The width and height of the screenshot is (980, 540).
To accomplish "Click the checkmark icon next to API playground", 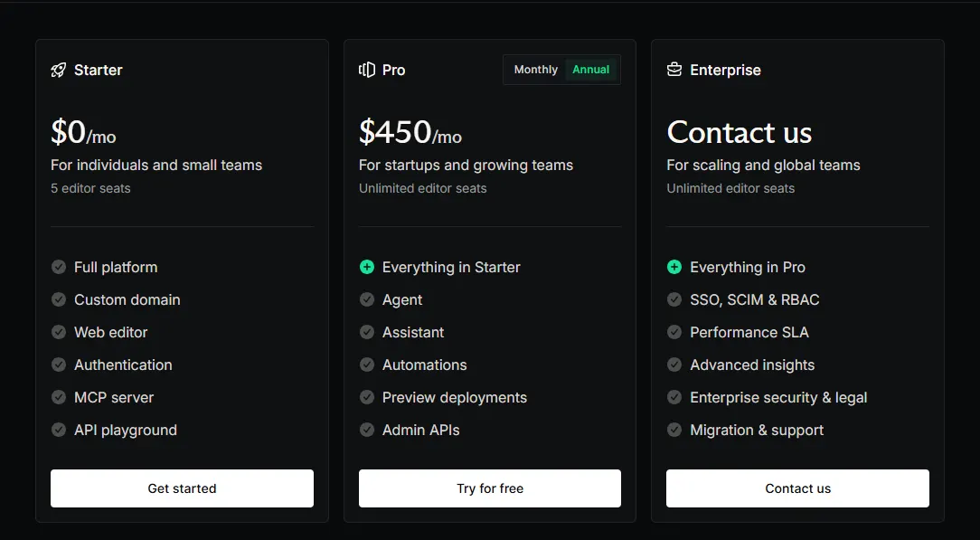I will (59, 430).
